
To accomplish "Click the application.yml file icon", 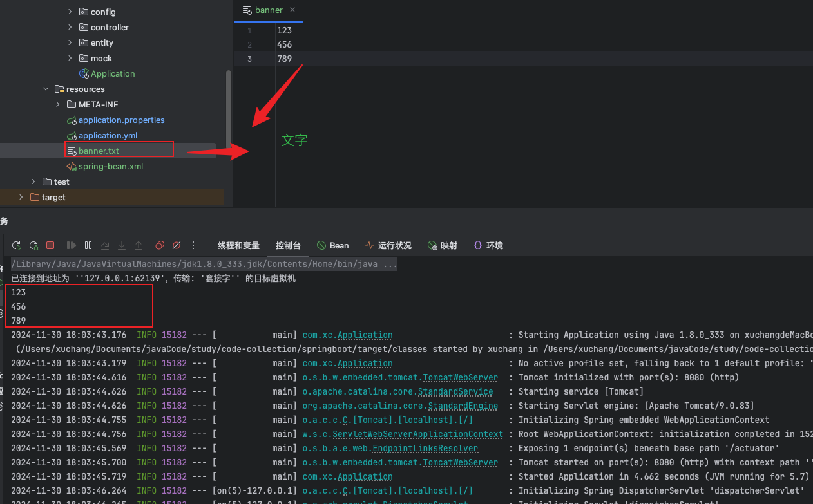I will point(72,135).
